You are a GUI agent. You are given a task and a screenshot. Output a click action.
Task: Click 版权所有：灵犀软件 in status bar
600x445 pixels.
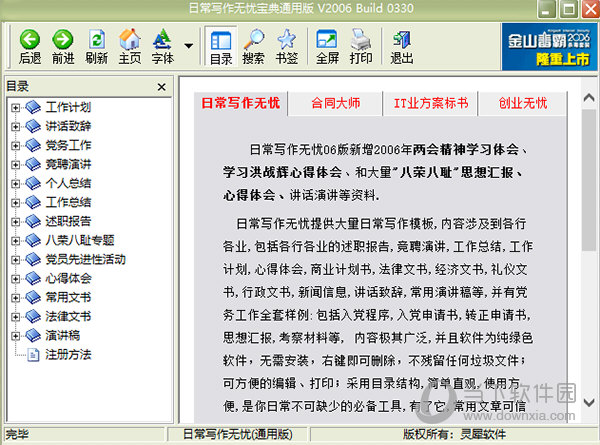point(454,435)
